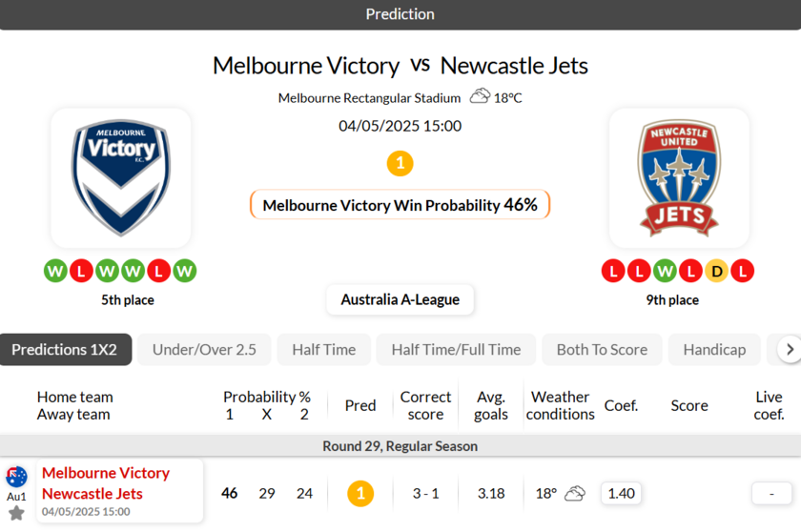Select the Predictions 1X2 tab
The image size is (801, 532).
(x=65, y=350)
